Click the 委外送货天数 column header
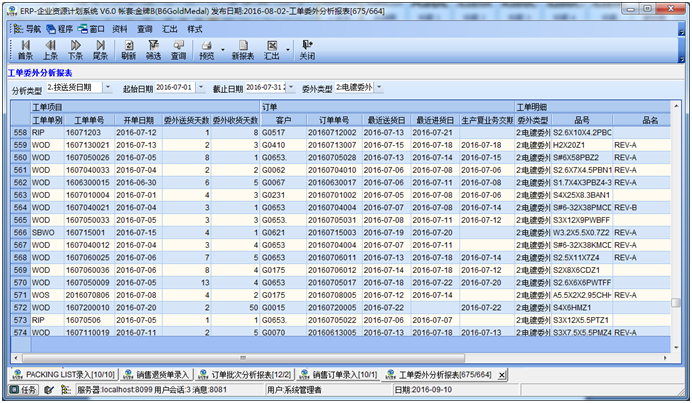Image resolution: width=692 pixels, height=403 pixels. 187,120
